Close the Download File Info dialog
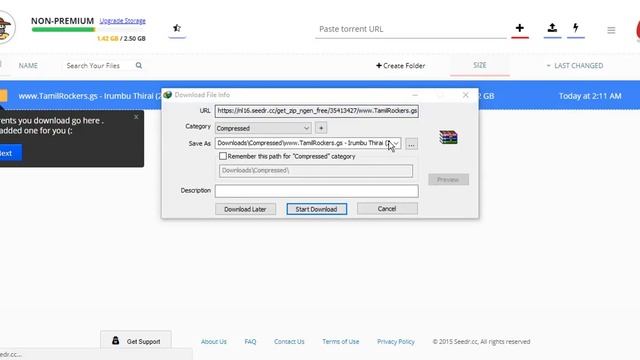 [465, 95]
